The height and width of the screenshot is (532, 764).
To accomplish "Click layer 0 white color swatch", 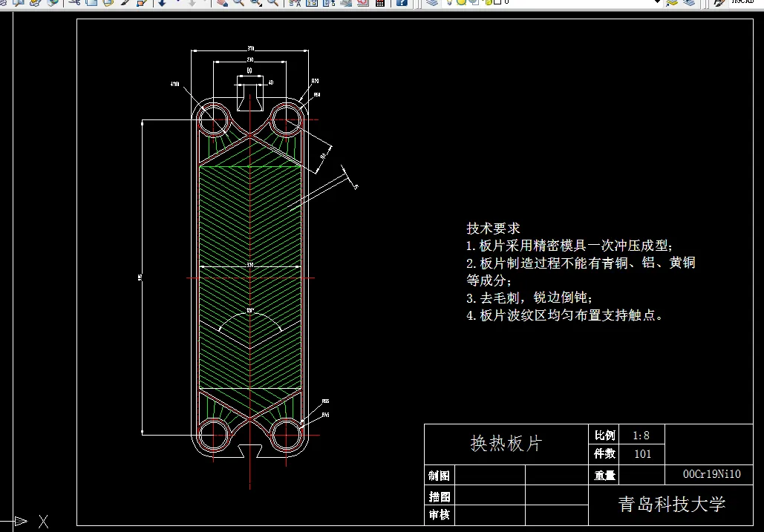I will point(497,2).
